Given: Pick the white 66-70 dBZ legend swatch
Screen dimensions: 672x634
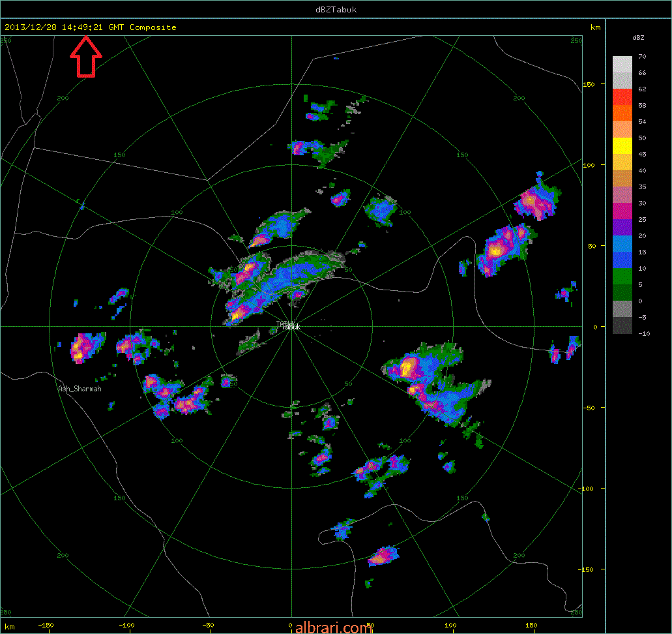Looking at the screenshot, I should click(x=622, y=65).
